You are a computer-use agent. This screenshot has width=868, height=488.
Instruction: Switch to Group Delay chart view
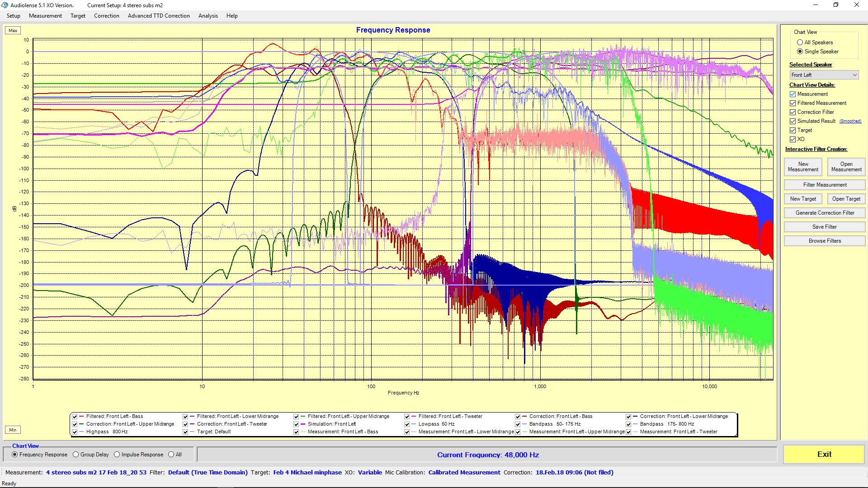[x=76, y=455]
